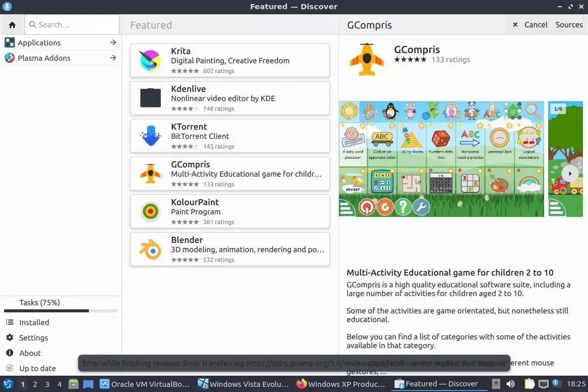The image size is (588, 392).
Task: Click the KTorrent download arrow icon
Action: (151, 136)
